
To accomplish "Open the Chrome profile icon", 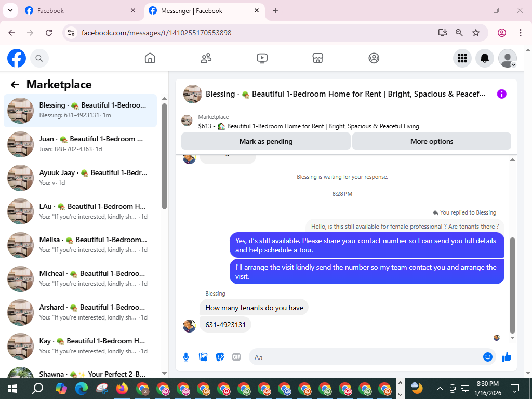I will point(502,33).
